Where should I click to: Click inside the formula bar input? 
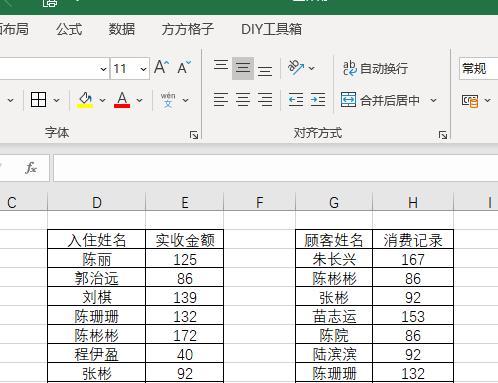point(275,168)
